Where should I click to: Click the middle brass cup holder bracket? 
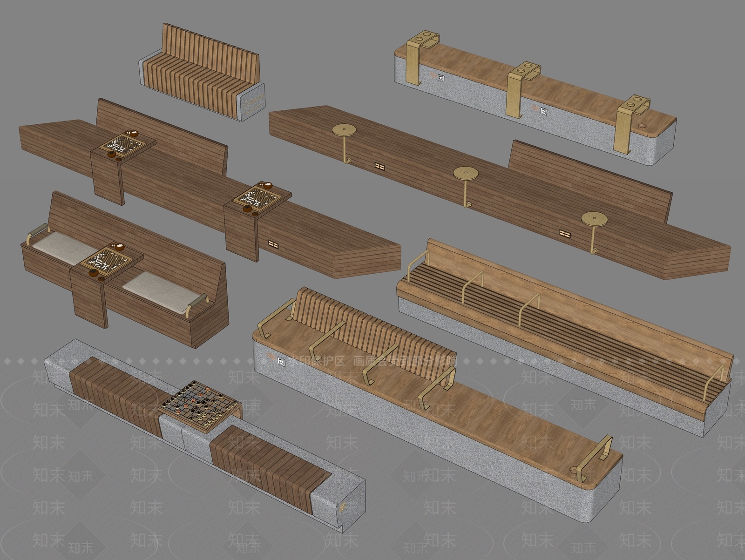click(522, 88)
